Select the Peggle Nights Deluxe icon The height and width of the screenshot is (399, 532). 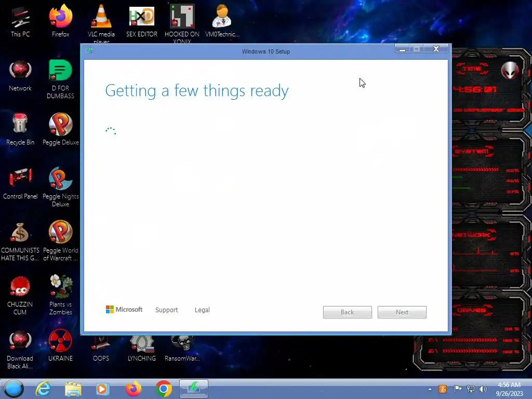pos(60,187)
